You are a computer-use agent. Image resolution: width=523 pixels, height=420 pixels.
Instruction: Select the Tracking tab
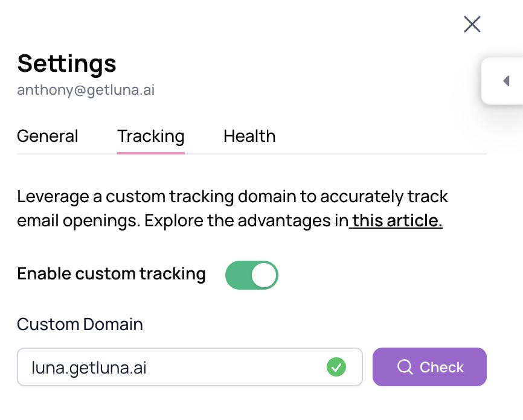click(x=151, y=136)
